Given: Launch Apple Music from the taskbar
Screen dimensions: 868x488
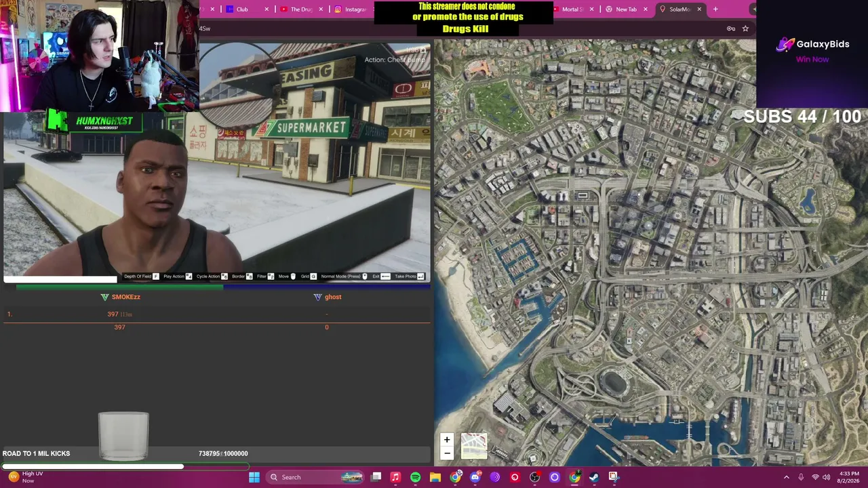Looking at the screenshot, I should [395, 477].
